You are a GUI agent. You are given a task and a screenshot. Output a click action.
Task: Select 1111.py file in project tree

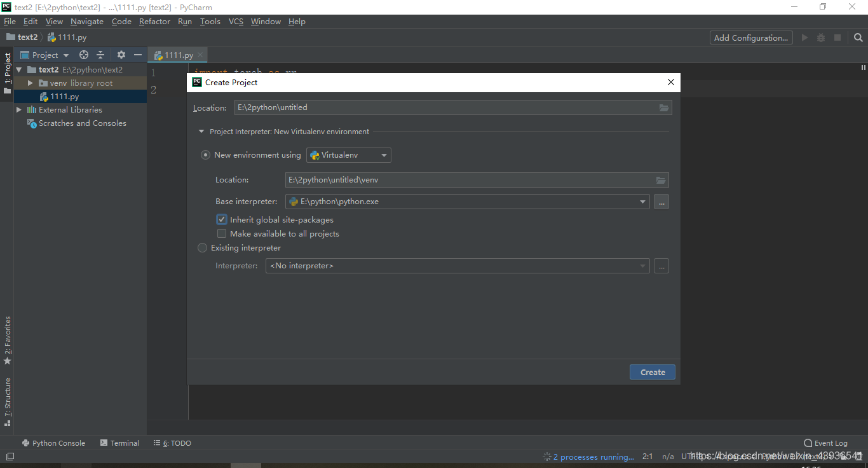(80, 97)
